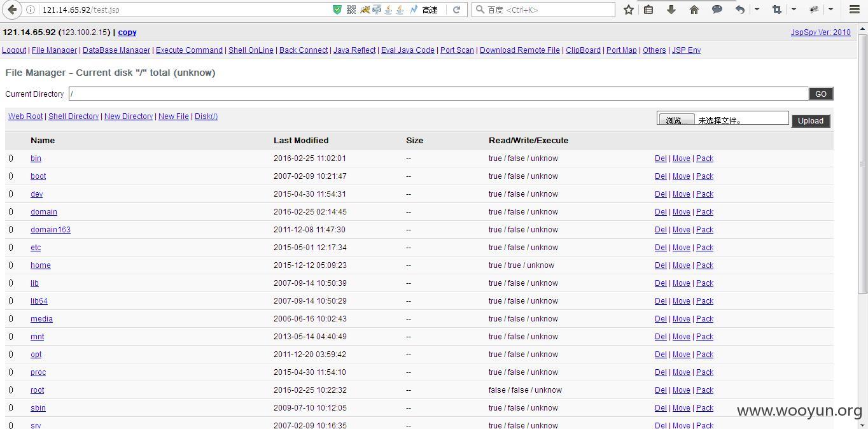Open the lib64 directory
The width and height of the screenshot is (868, 429).
39,301
